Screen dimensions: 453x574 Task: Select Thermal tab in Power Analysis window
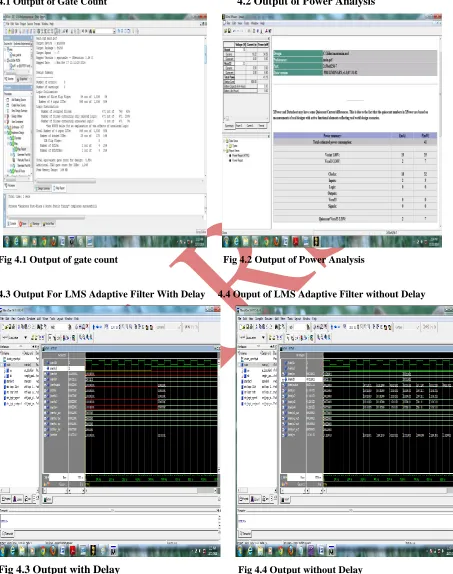coord(261,126)
